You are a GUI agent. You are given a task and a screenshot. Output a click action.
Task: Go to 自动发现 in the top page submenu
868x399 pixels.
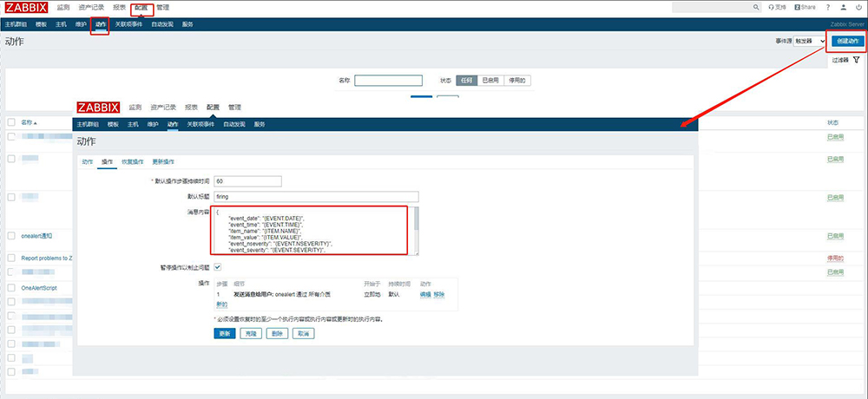coord(162,24)
